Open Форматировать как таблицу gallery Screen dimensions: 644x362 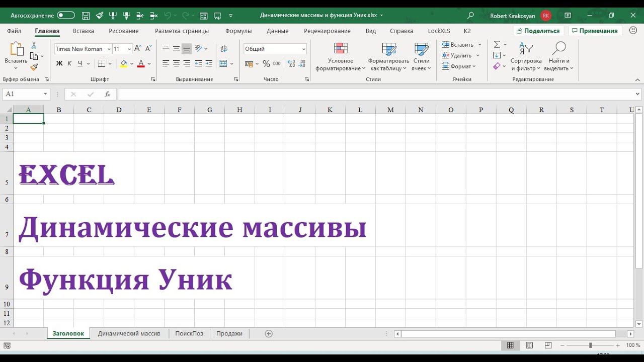click(388, 57)
